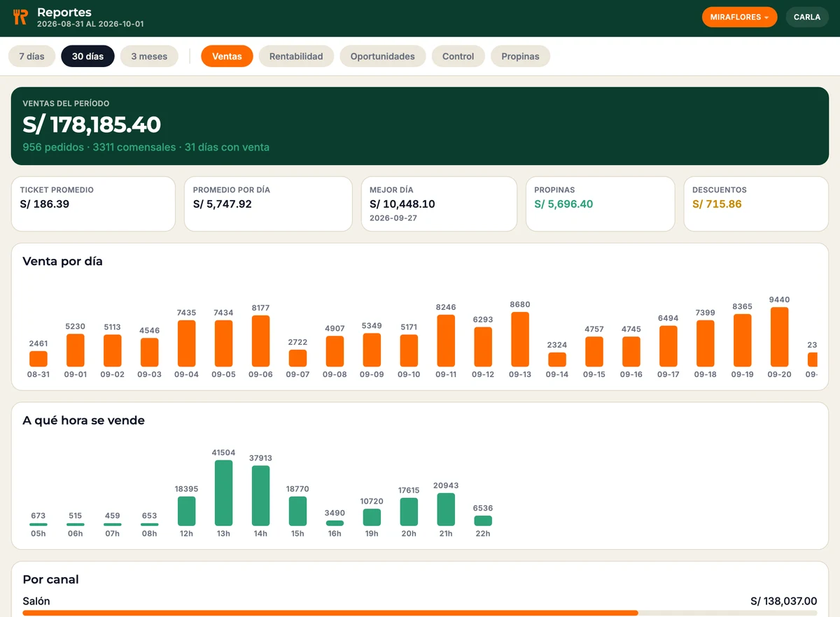Click the Mejor Día card

[439, 204]
